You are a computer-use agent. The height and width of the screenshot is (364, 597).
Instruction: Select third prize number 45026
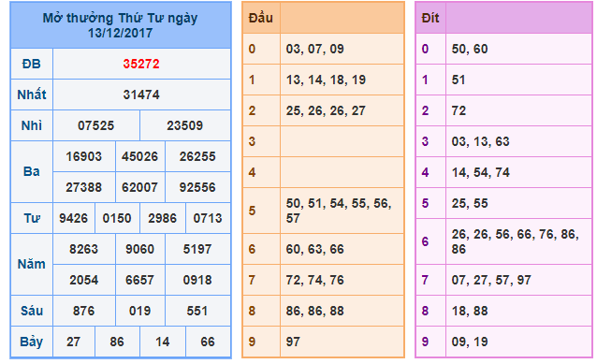pyautogui.click(x=139, y=156)
